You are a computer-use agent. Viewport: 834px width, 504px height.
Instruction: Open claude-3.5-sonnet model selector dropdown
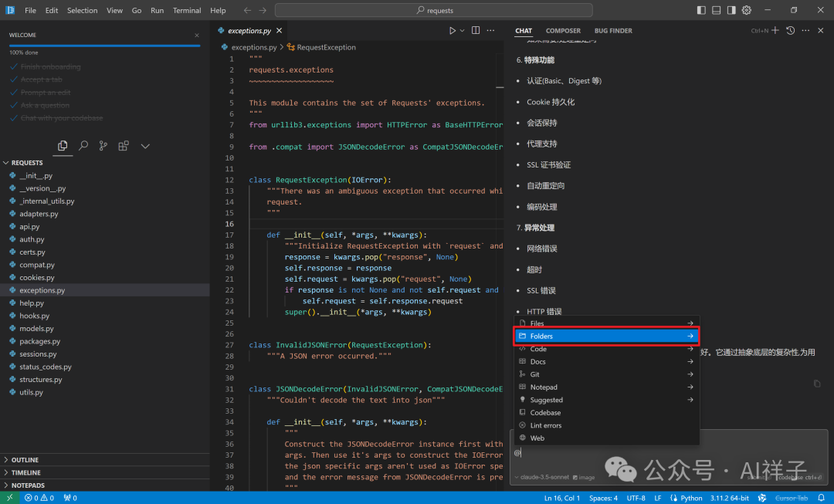541,477
